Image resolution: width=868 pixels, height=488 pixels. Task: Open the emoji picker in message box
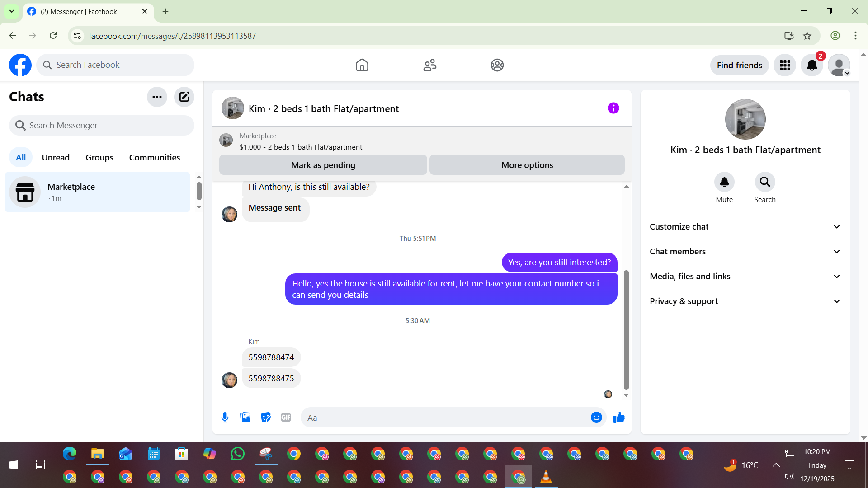coord(596,418)
